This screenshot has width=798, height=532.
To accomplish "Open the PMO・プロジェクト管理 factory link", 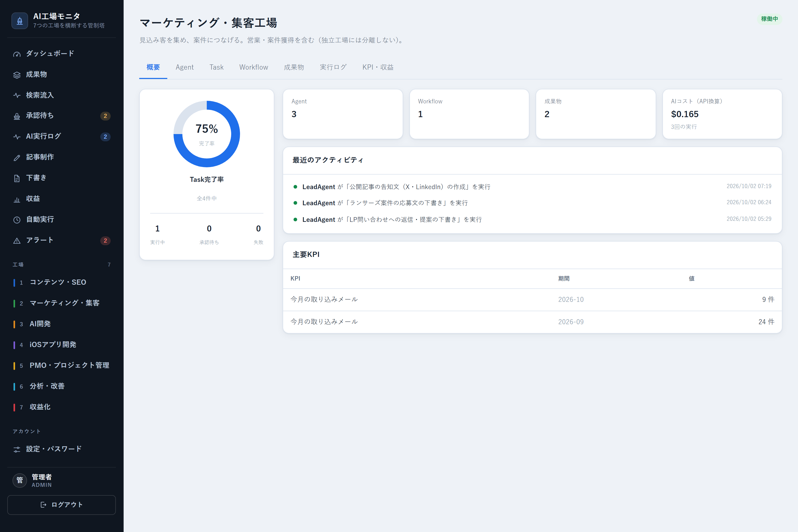I will [61, 365].
